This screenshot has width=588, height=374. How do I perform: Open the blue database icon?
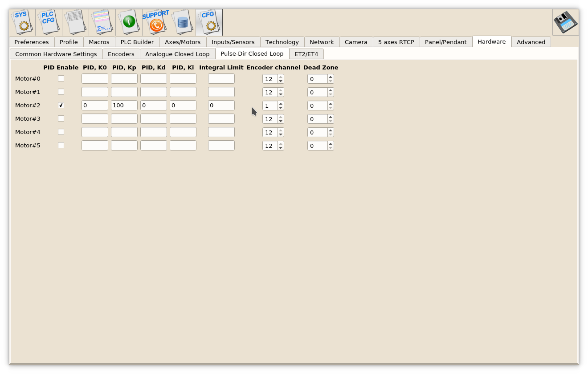tap(182, 22)
